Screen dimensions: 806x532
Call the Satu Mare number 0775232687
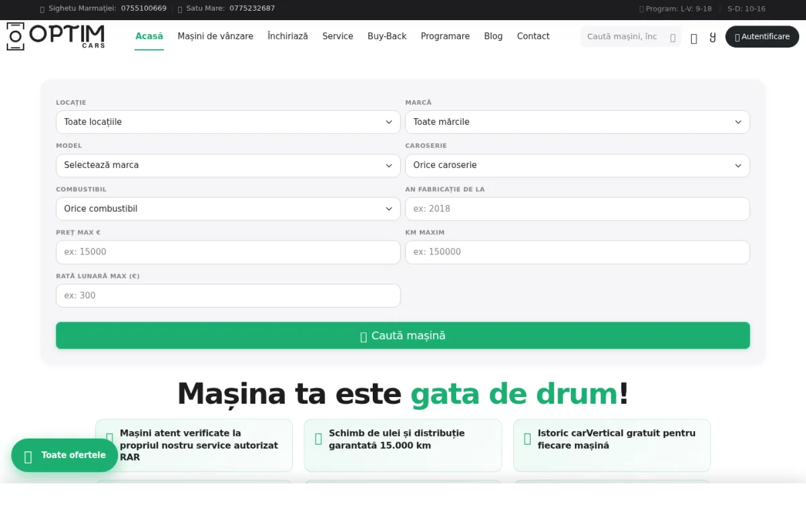pos(252,9)
